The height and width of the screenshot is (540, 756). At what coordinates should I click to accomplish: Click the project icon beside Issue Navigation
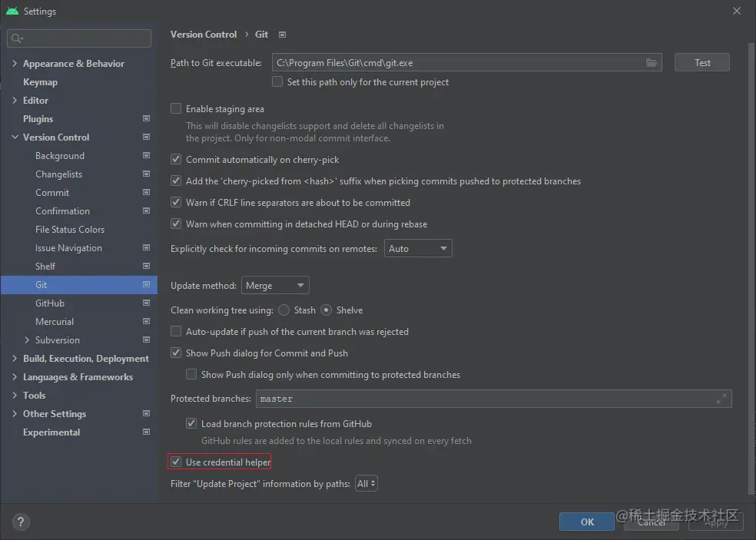(146, 247)
